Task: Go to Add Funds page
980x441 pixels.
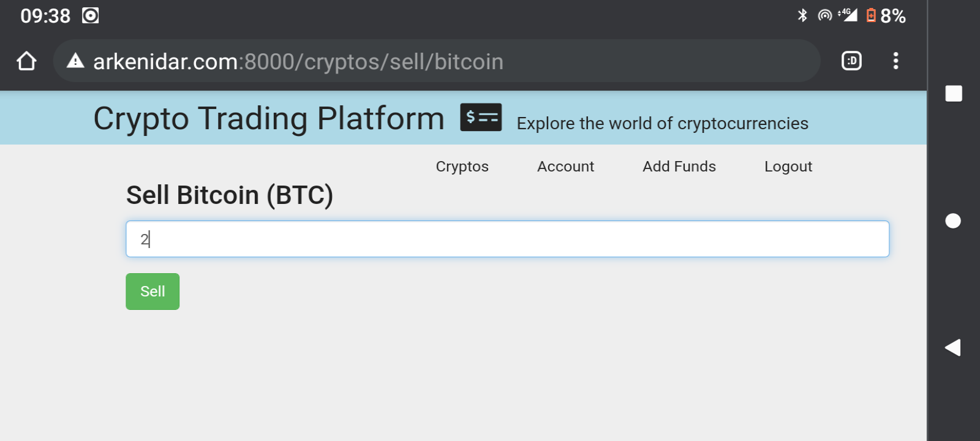Action: click(x=679, y=167)
